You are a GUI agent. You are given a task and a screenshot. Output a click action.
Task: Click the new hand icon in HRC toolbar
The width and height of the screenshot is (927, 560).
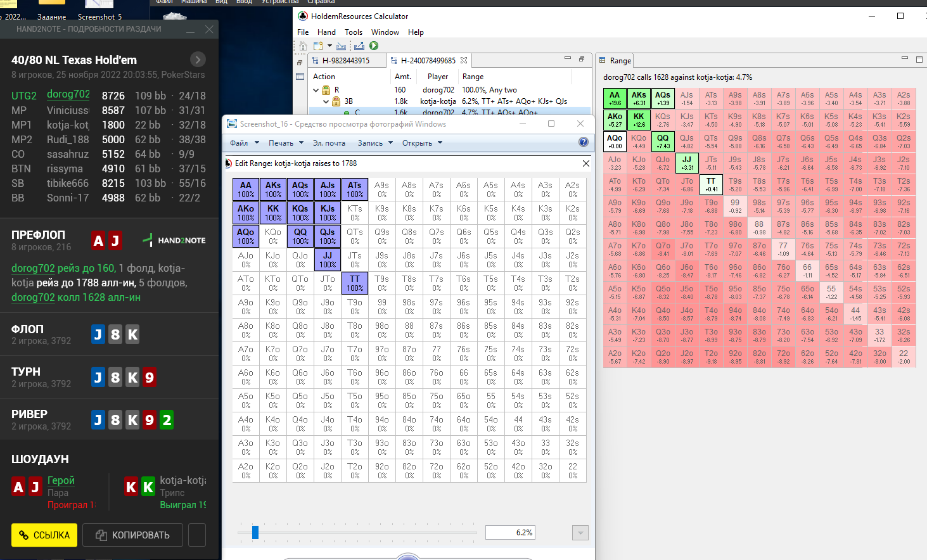click(x=318, y=46)
